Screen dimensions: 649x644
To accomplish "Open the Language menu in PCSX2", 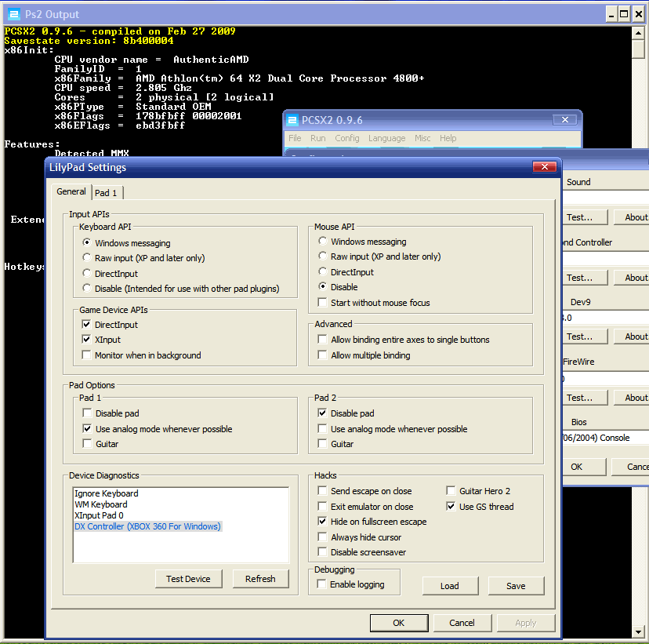I will coord(387,138).
